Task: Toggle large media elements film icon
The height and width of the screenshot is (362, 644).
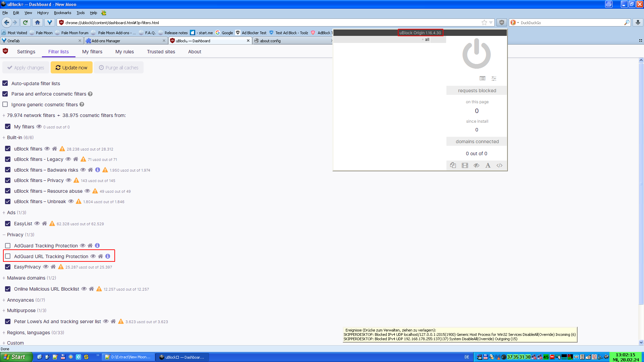Action: (x=465, y=165)
